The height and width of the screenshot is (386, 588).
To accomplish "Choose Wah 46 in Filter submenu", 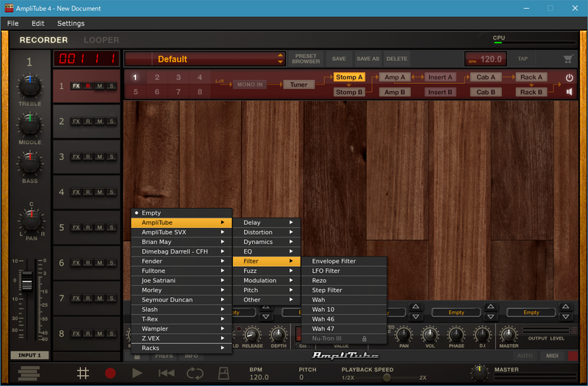I will click(x=344, y=319).
